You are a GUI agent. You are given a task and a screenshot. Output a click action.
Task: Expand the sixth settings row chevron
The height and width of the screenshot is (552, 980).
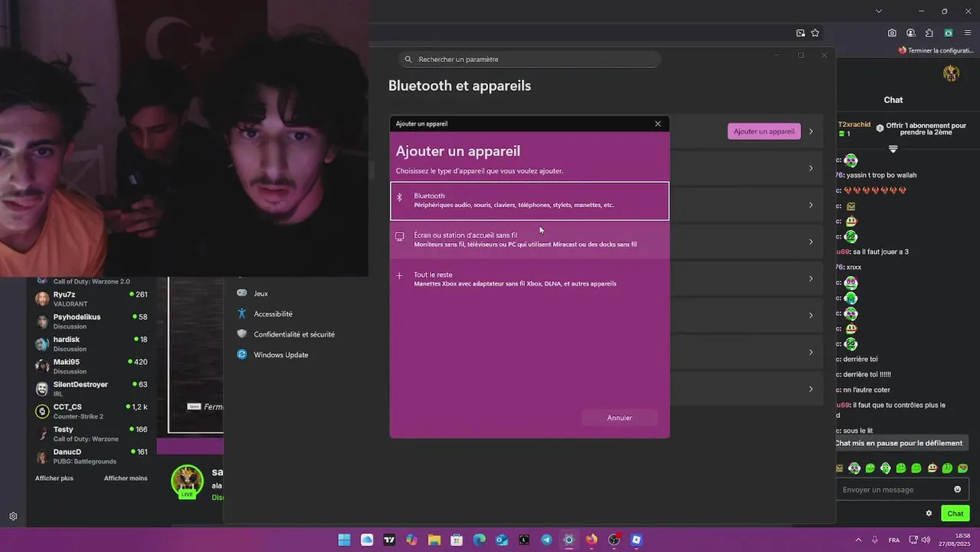pyautogui.click(x=811, y=315)
